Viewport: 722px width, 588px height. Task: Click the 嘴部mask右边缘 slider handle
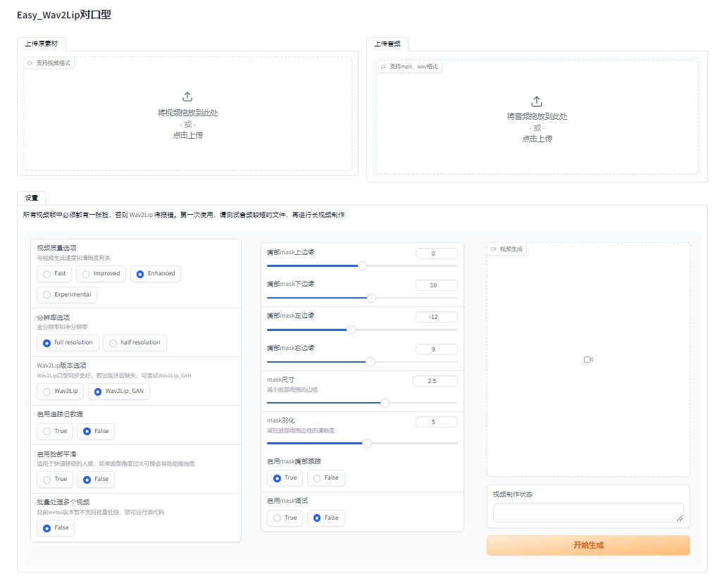point(371,362)
